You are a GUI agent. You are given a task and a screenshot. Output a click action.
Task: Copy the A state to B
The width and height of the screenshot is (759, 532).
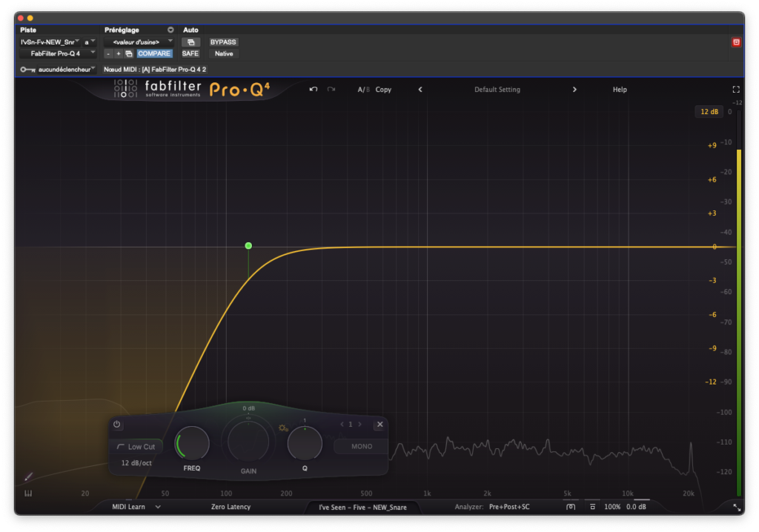pyautogui.click(x=383, y=90)
